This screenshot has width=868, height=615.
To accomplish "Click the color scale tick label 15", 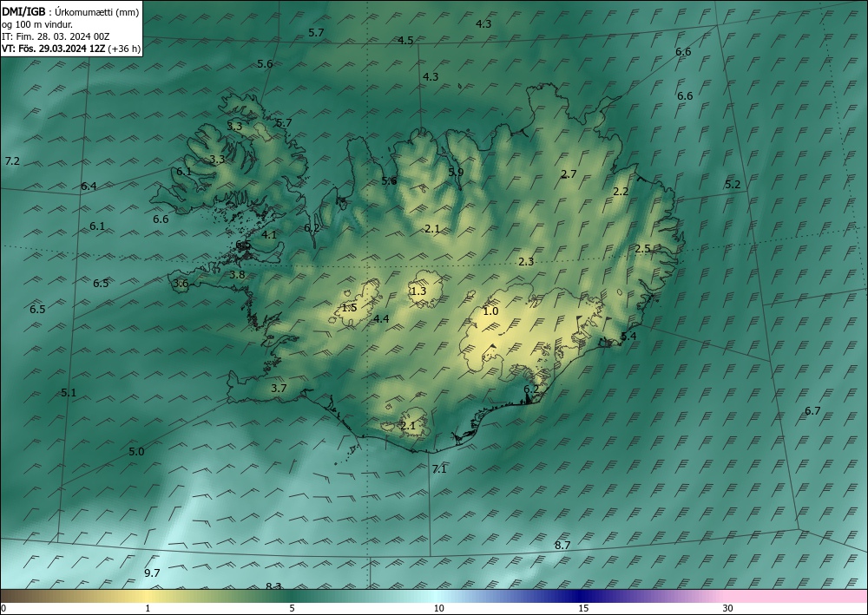I will [x=583, y=608].
